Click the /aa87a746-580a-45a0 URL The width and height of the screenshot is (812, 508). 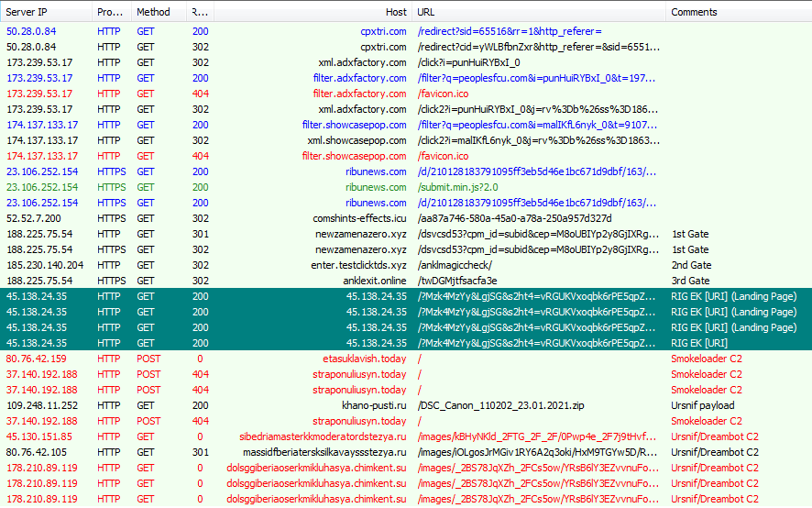click(514, 218)
